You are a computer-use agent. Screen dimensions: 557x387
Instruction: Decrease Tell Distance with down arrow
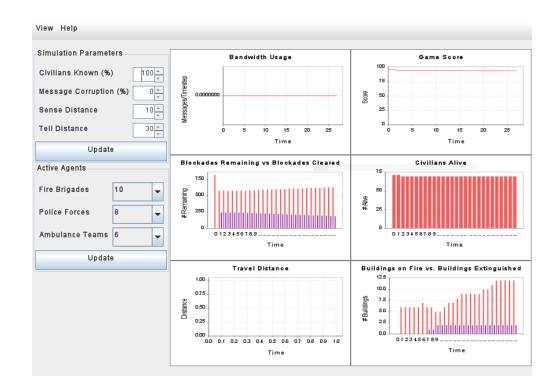[x=159, y=134]
